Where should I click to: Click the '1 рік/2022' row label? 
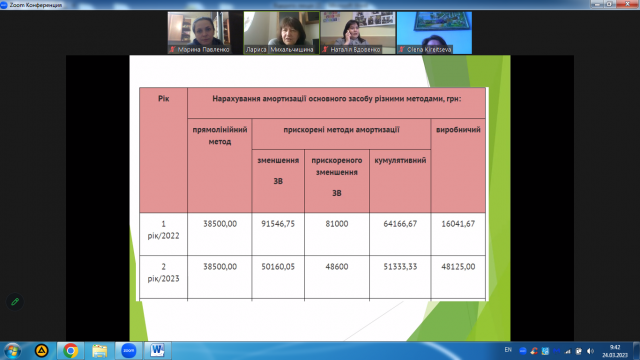tap(163, 230)
